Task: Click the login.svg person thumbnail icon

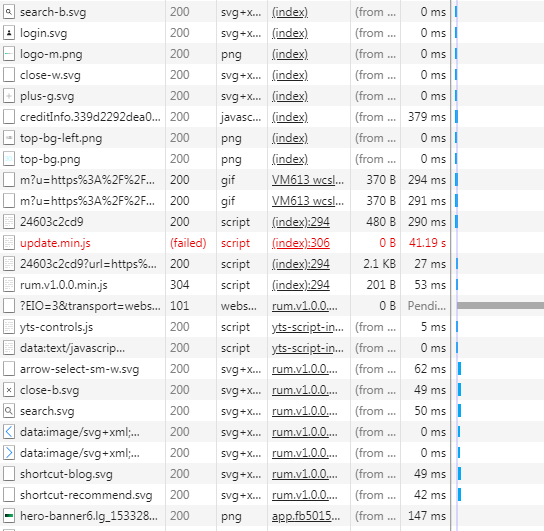Action: 9,33
